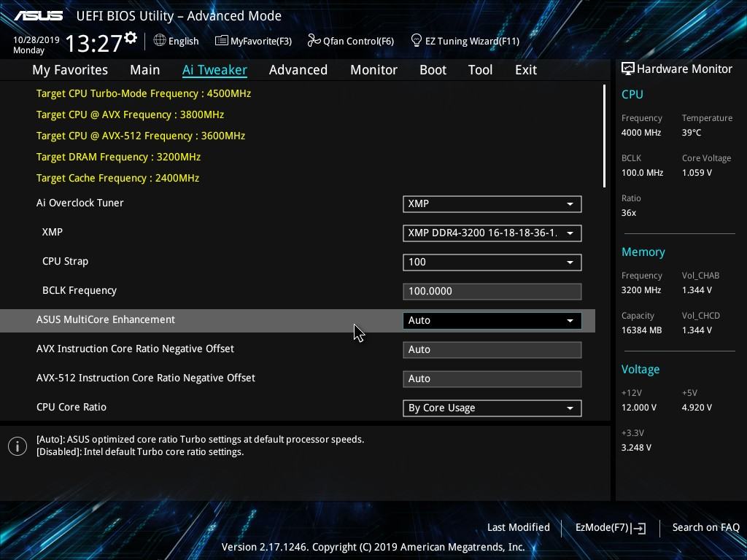Switch to the Boot tab
The width and height of the screenshot is (747, 560).
[433, 70]
